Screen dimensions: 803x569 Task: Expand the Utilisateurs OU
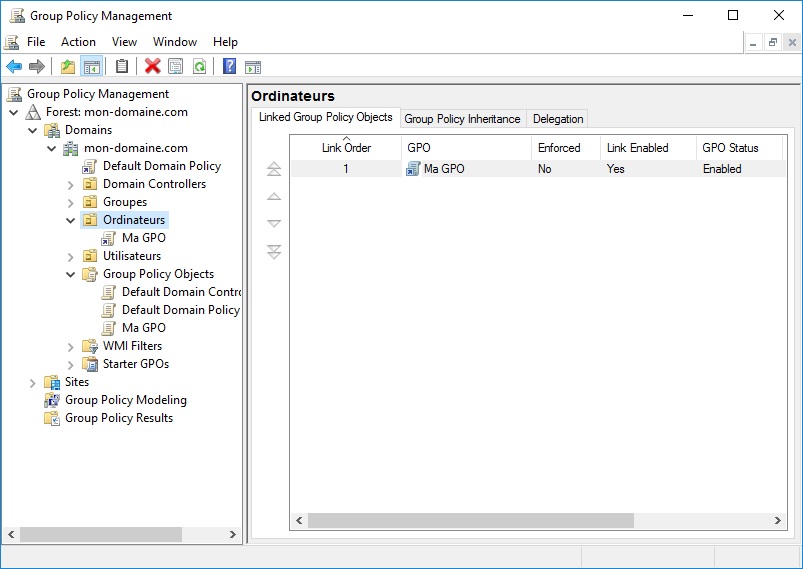point(71,257)
